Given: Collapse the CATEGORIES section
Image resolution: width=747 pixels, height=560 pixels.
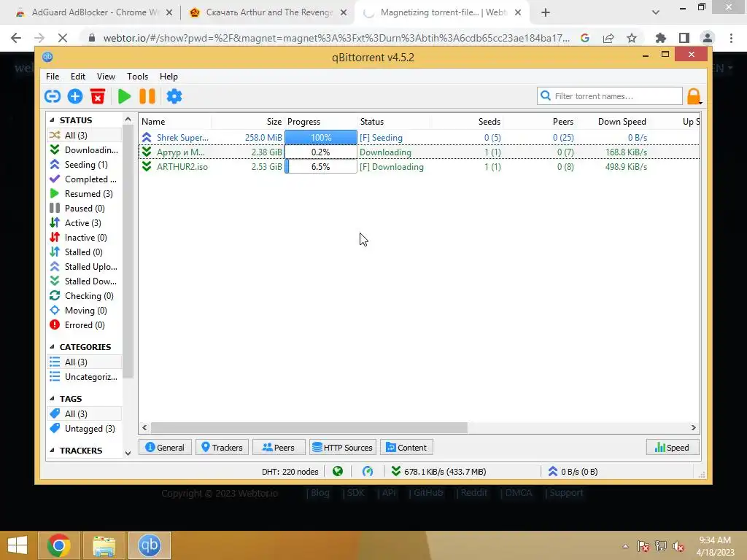Looking at the screenshot, I should (x=52, y=346).
